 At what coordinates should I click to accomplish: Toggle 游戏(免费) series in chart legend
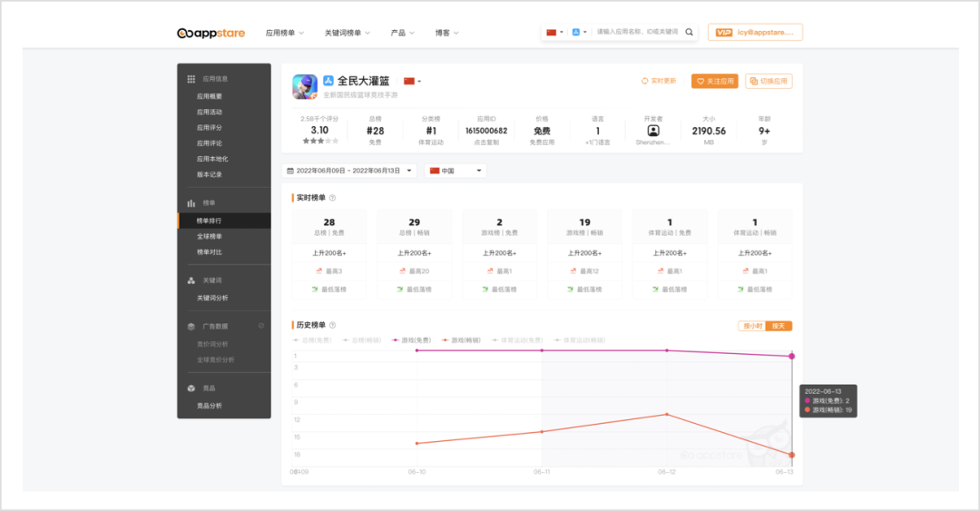coord(411,340)
